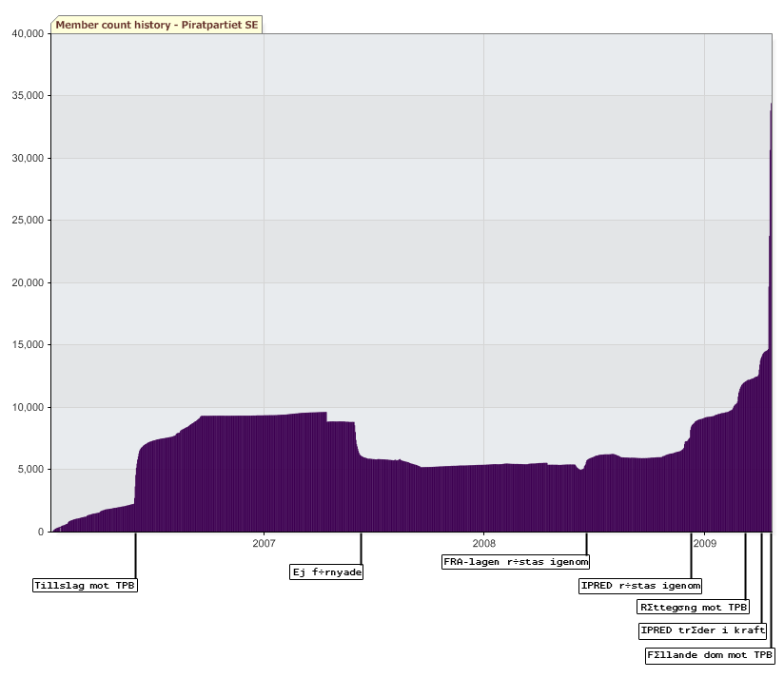Click the 'IPRED r÷stas igenom' event label
The height and width of the screenshot is (678, 784).
pyautogui.click(x=640, y=586)
